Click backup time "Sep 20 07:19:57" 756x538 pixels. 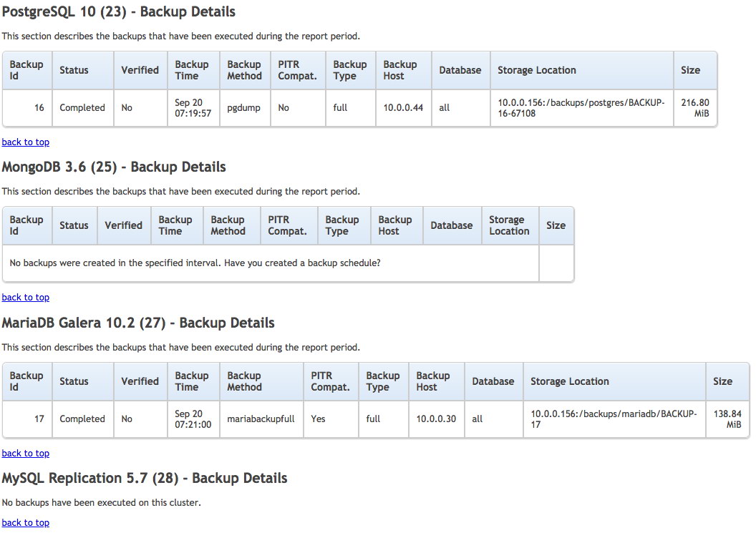tap(193, 108)
